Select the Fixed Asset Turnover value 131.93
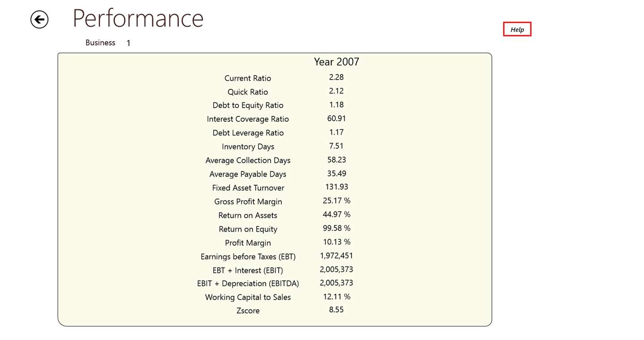 [336, 187]
